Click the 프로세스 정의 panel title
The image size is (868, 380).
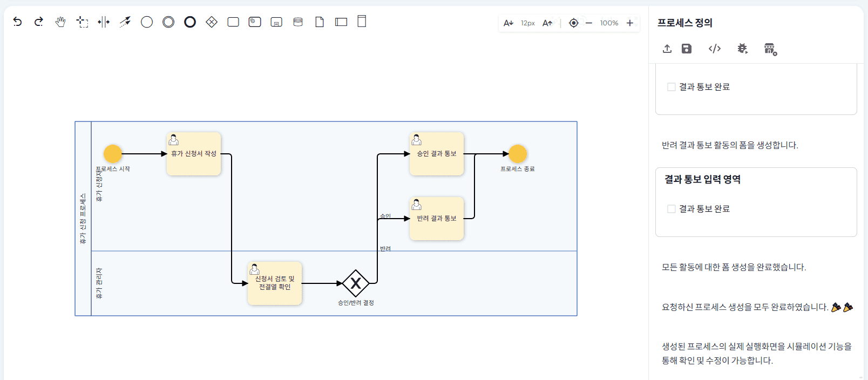[684, 23]
